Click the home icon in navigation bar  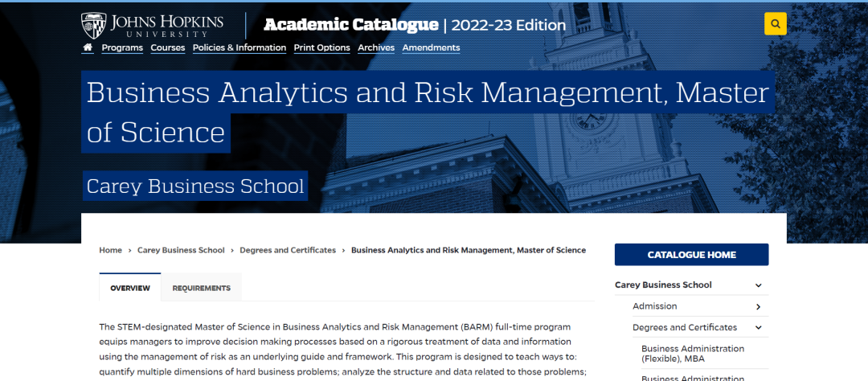pos(88,47)
